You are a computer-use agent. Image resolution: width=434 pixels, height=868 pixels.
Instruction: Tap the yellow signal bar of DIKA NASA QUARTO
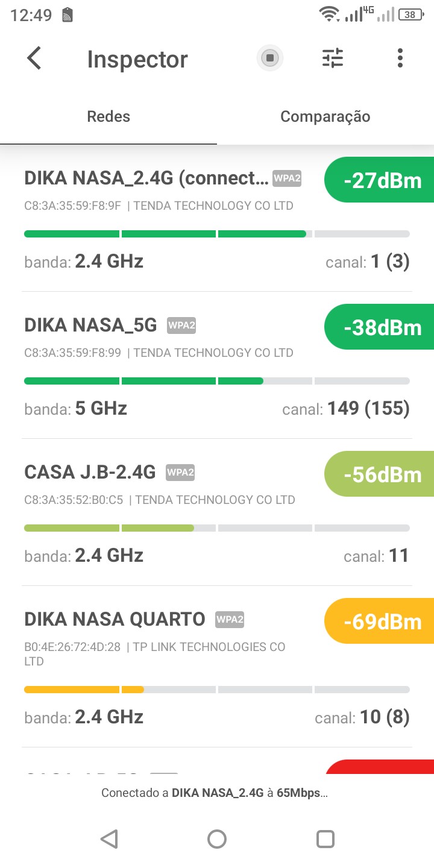(84, 690)
